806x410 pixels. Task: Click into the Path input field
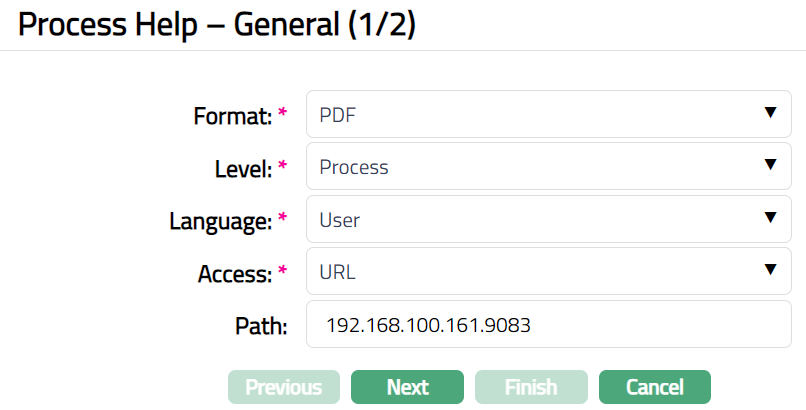click(x=548, y=325)
